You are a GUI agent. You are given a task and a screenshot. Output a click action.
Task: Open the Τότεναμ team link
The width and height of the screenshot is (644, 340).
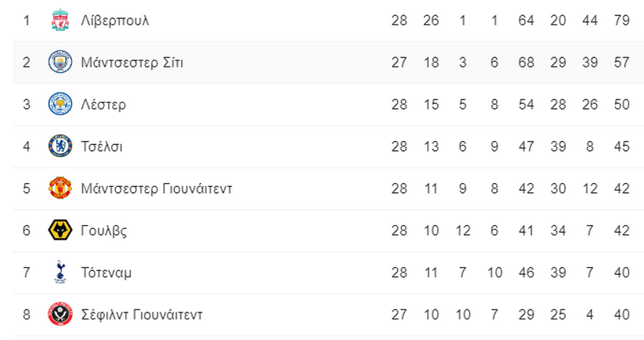tap(106, 273)
